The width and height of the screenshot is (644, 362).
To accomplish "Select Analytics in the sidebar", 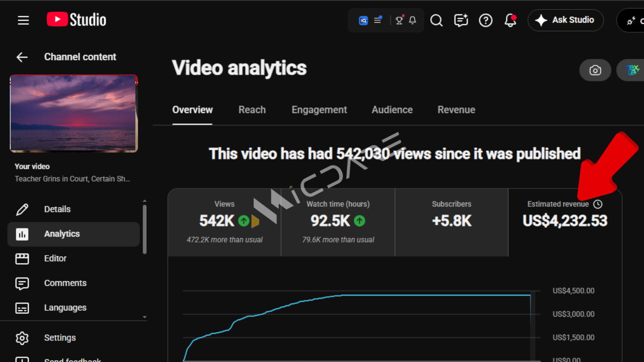I will [73, 234].
